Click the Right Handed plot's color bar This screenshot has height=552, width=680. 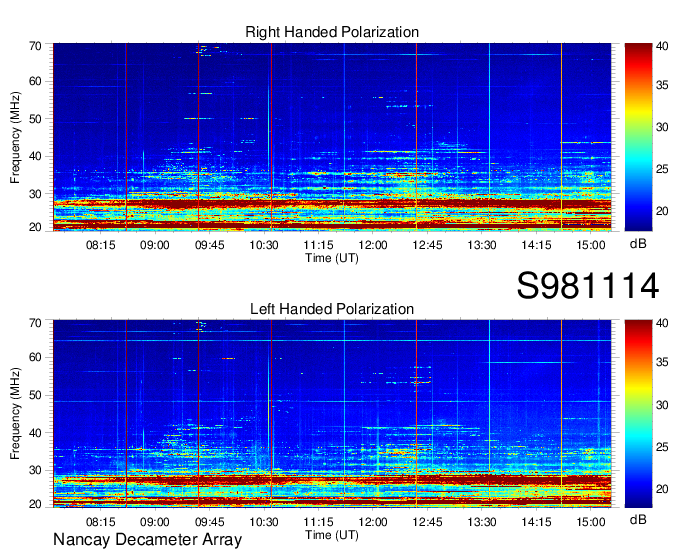click(x=638, y=137)
